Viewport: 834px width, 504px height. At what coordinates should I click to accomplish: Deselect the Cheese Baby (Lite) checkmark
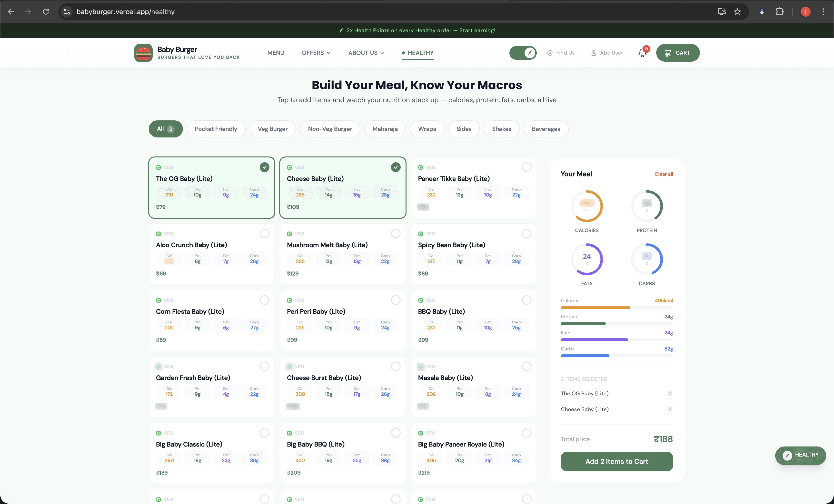pyautogui.click(x=395, y=167)
